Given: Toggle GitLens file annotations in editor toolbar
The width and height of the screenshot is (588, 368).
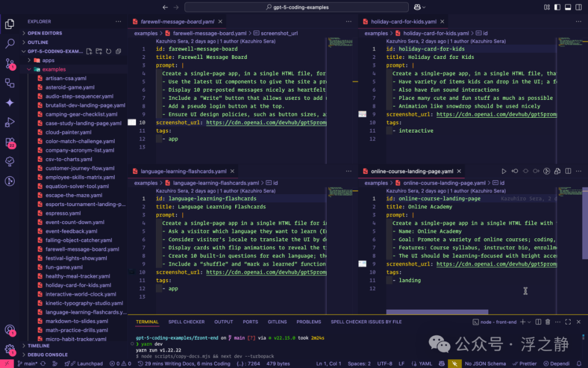Looking at the screenshot, I should [x=547, y=171].
